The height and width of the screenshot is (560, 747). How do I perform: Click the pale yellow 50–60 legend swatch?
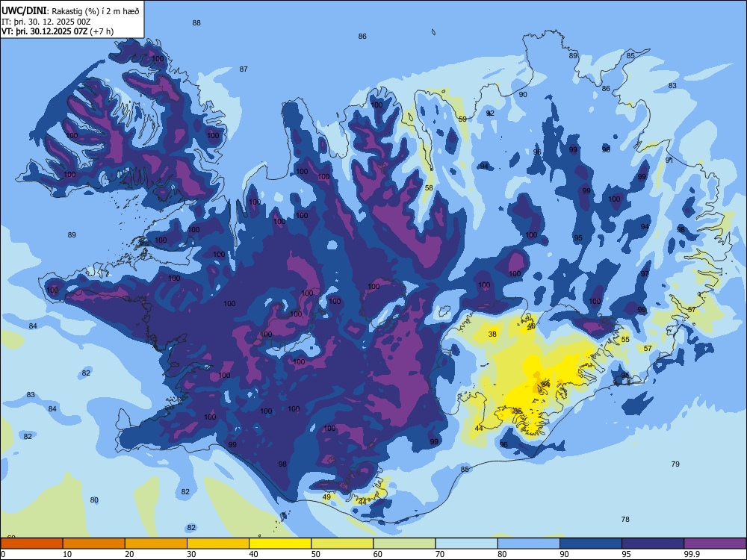point(342,544)
